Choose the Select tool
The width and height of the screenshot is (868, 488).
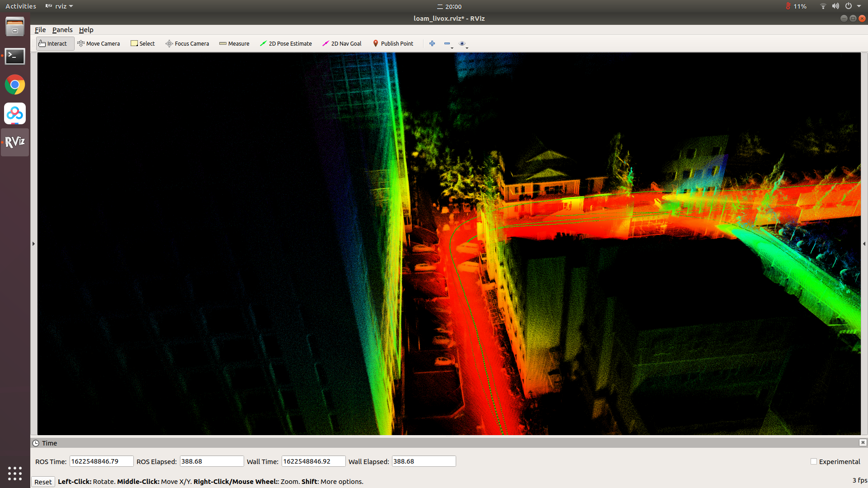pyautogui.click(x=143, y=43)
